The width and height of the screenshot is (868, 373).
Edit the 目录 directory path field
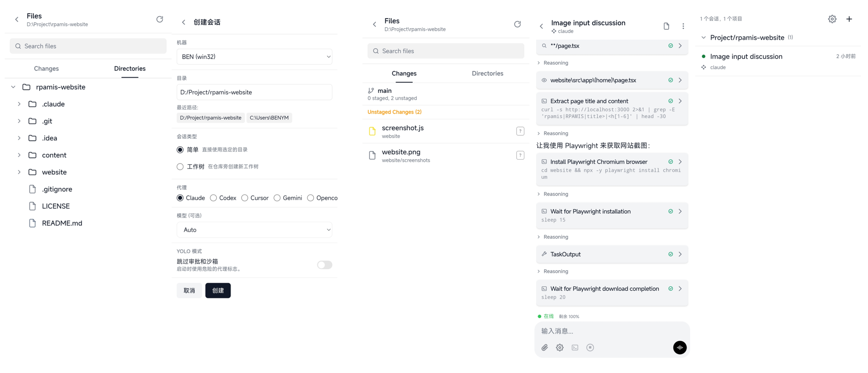tap(254, 92)
